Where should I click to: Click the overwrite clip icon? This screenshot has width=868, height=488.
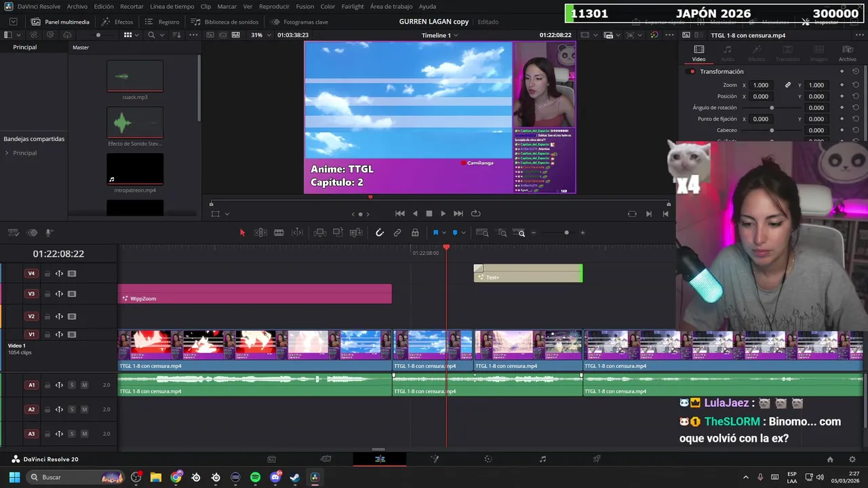pyautogui.click(x=338, y=232)
